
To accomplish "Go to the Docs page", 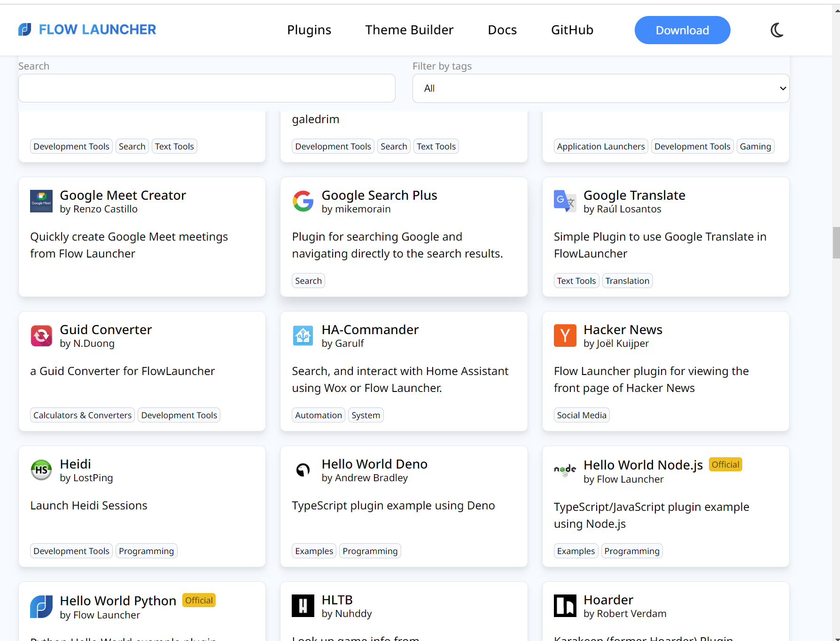I will (502, 30).
